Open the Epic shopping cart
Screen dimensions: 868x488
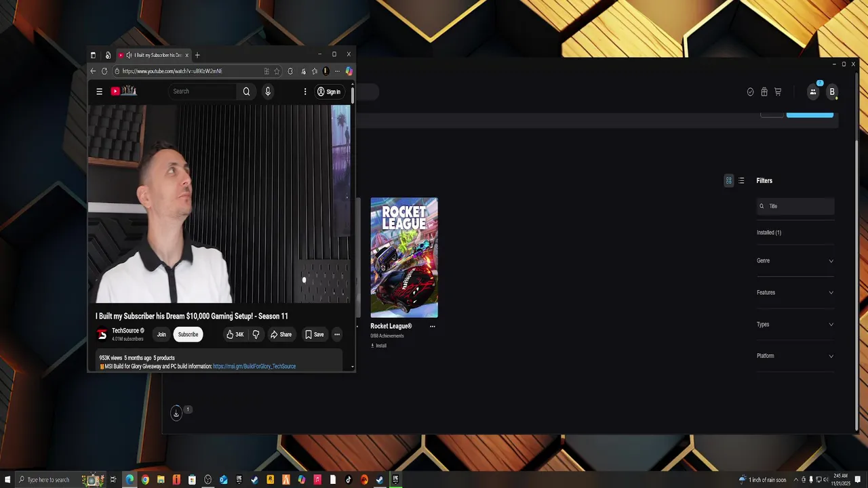[x=778, y=91]
